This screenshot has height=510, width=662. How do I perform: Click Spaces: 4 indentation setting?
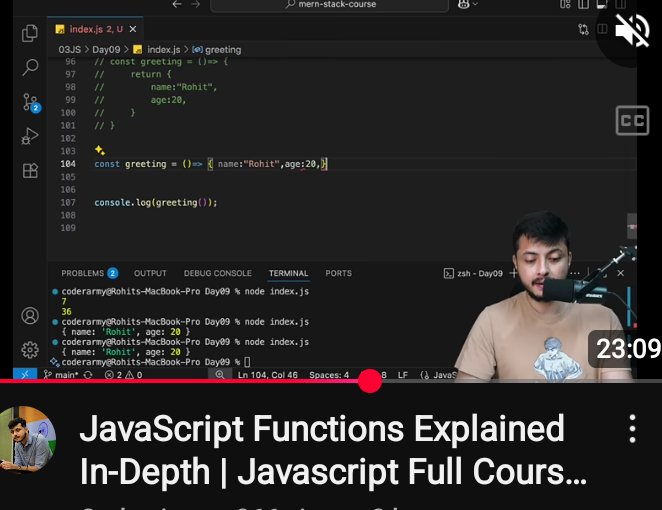pos(329,374)
